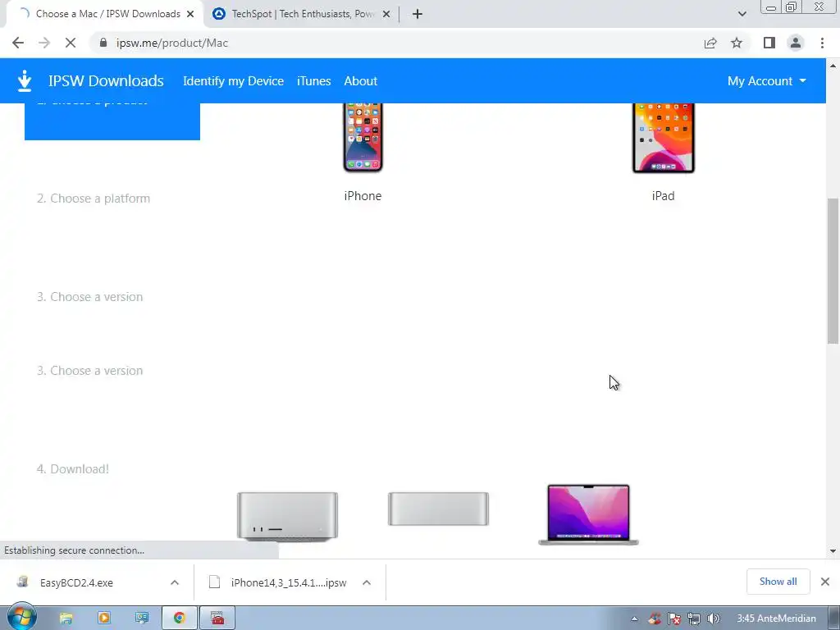Image resolution: width=840 pixels, height=630 pixels.
Task: Open a new tab with plus button
Action: [418, 14]
